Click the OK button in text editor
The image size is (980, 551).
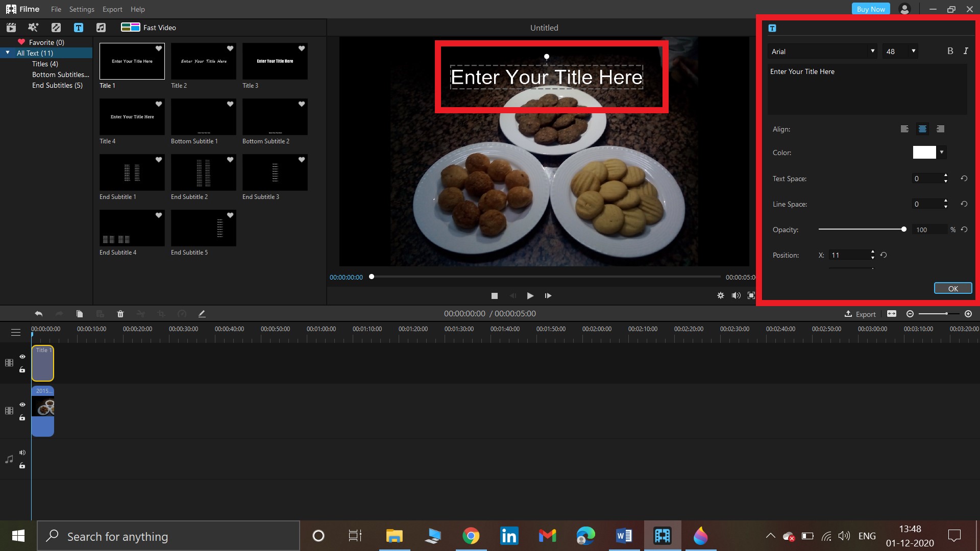tap(954, 289)
